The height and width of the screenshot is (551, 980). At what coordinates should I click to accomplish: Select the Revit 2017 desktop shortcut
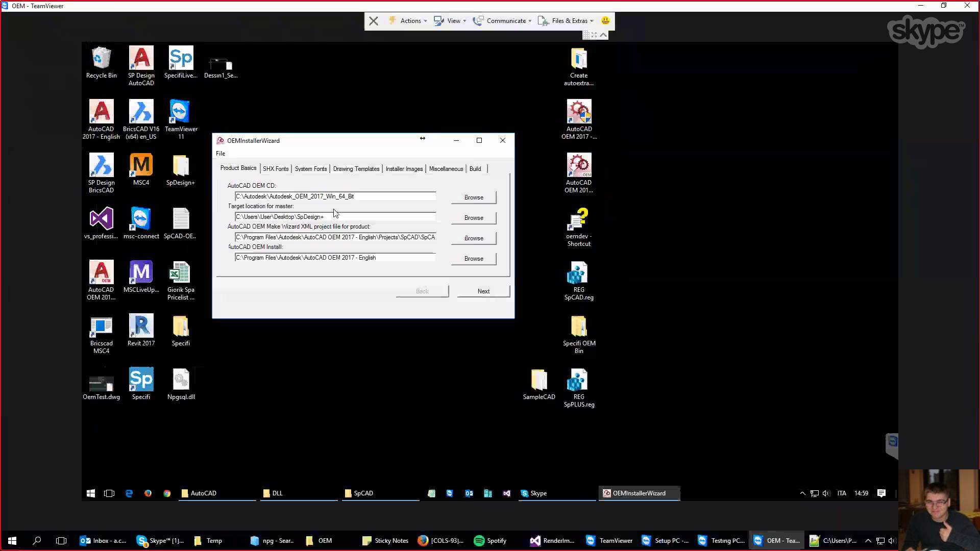[141, 331]
